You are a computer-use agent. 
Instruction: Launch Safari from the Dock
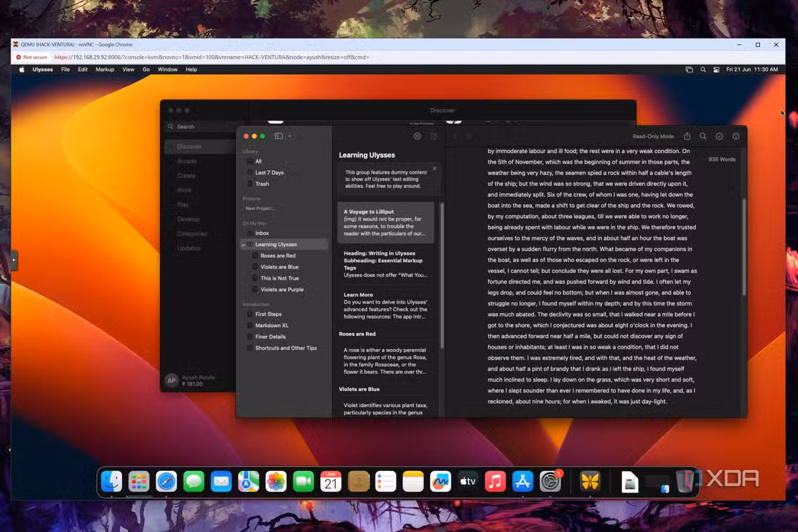coord(166,482)
